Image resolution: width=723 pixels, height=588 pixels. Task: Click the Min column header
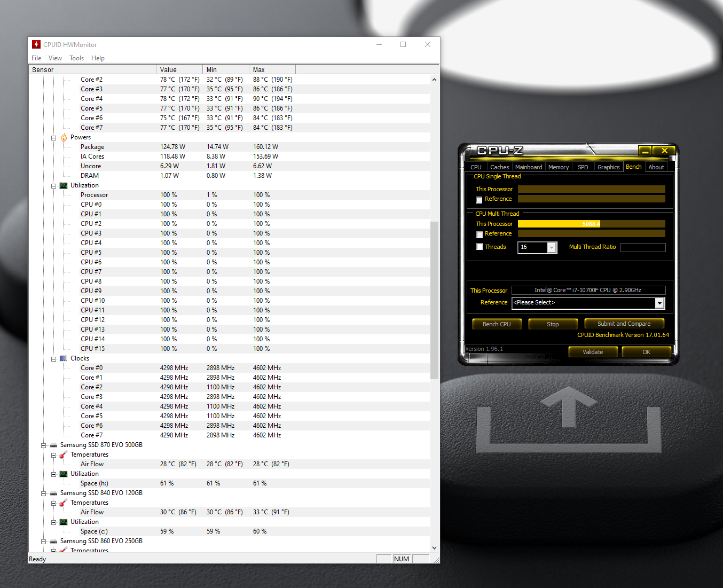tap(226, 69)
